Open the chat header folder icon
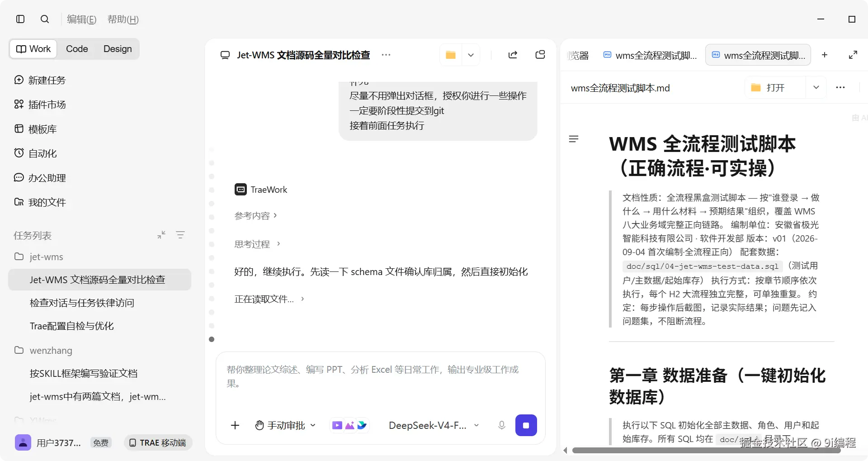The image size is (868, 461). point(451,55)
